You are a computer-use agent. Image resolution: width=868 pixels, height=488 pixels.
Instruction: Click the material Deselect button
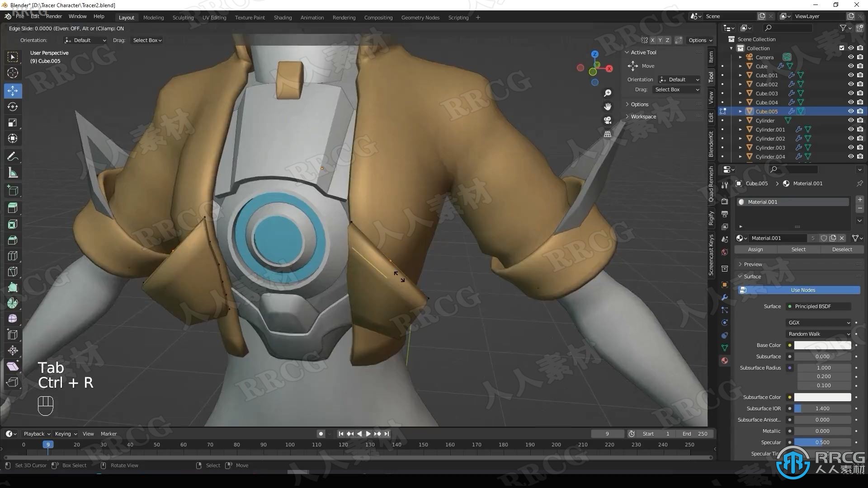pos(842,249)
